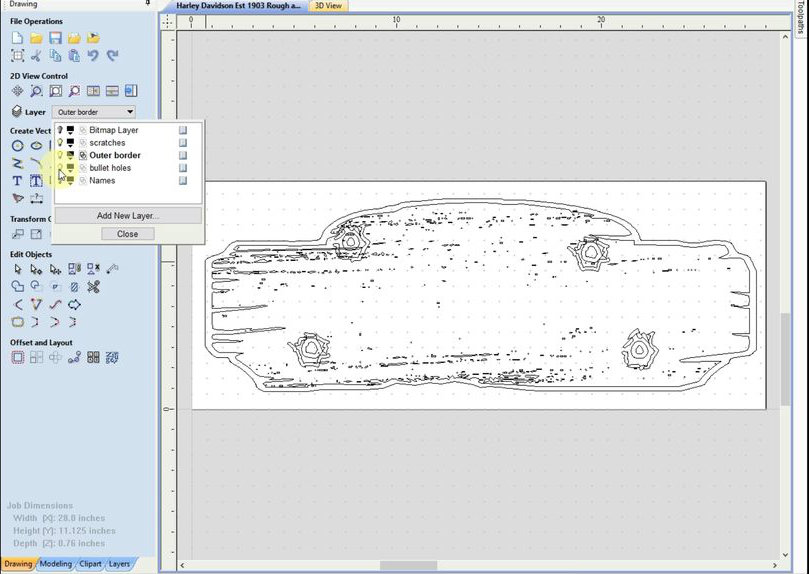Click the Save file icon
Viewport: 809px width, 574px height.
55,38
